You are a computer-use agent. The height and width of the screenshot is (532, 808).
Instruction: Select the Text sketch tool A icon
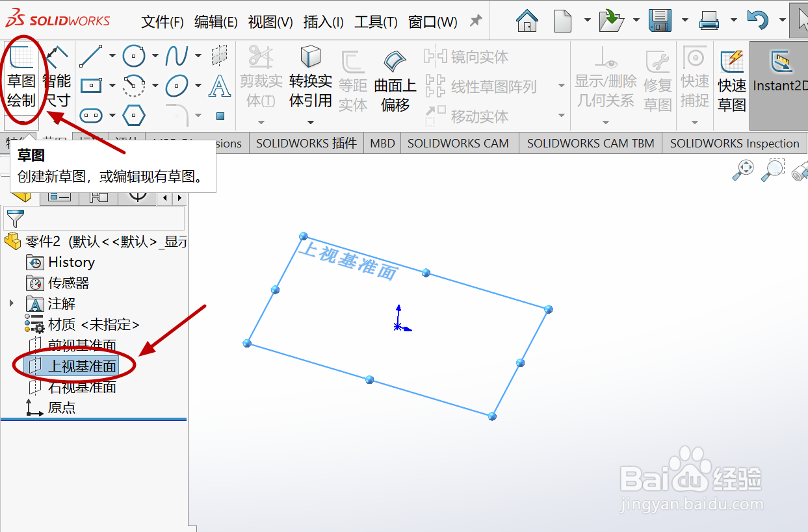[x=219, y=86]
